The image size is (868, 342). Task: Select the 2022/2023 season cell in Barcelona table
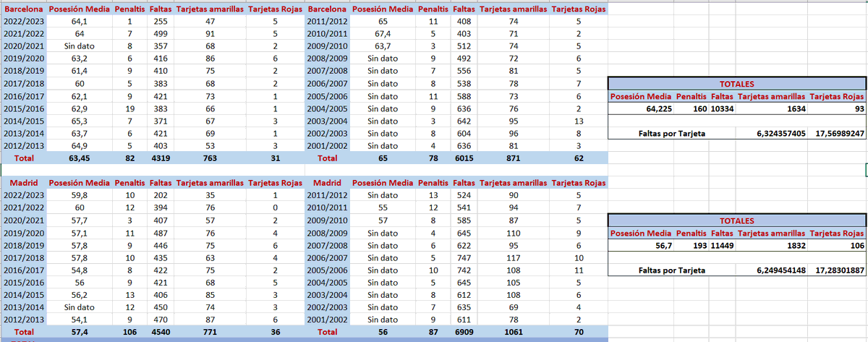pyautogui.click(x=24, y=22)
